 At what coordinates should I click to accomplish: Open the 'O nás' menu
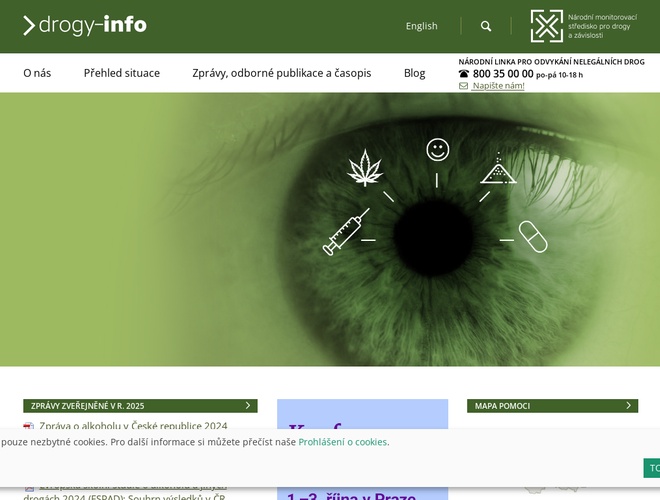point(37,73)
